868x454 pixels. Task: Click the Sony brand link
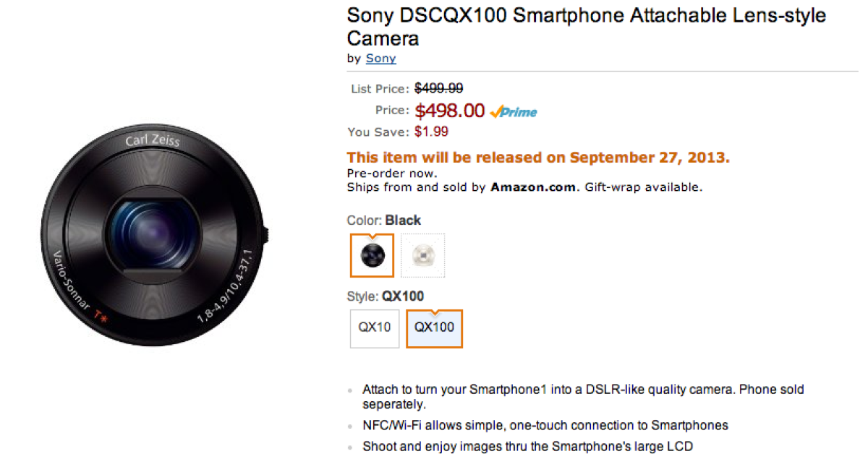click(x=380, y=59)
